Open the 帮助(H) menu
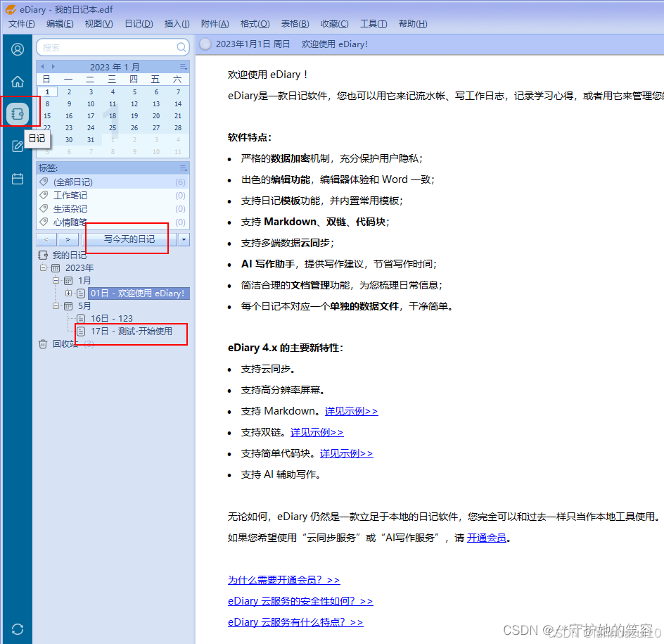Image resolution: width=664 pixels, height=644 pixels. point(413,24)
